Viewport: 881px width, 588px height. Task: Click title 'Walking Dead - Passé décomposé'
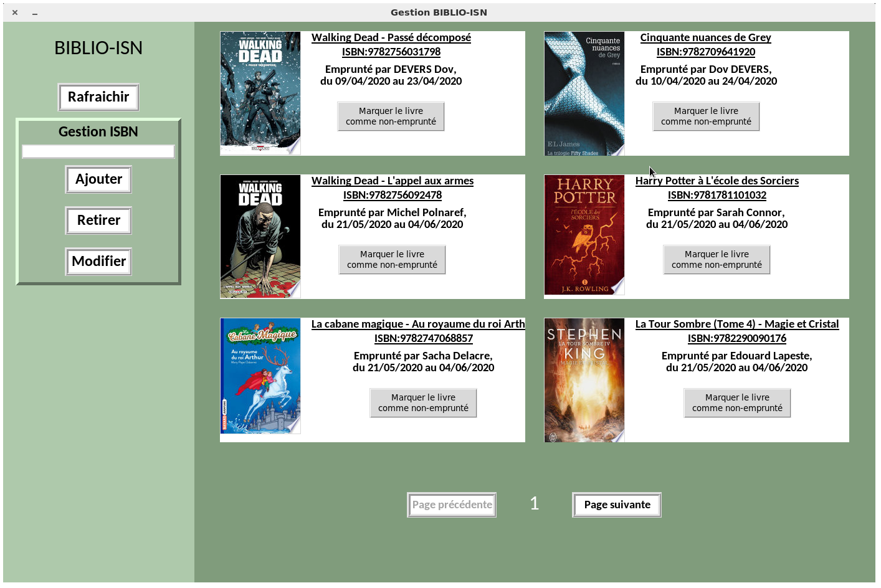coord(391,38)
